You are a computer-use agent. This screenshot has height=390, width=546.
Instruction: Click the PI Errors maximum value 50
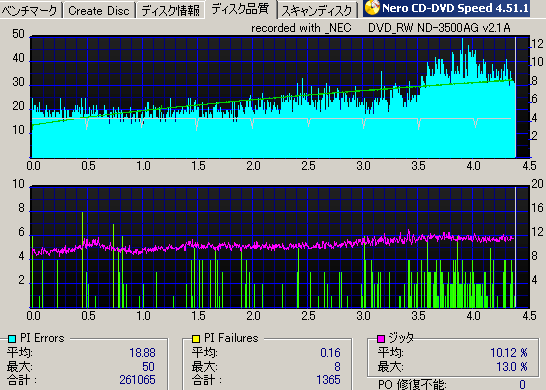(148, 367)
